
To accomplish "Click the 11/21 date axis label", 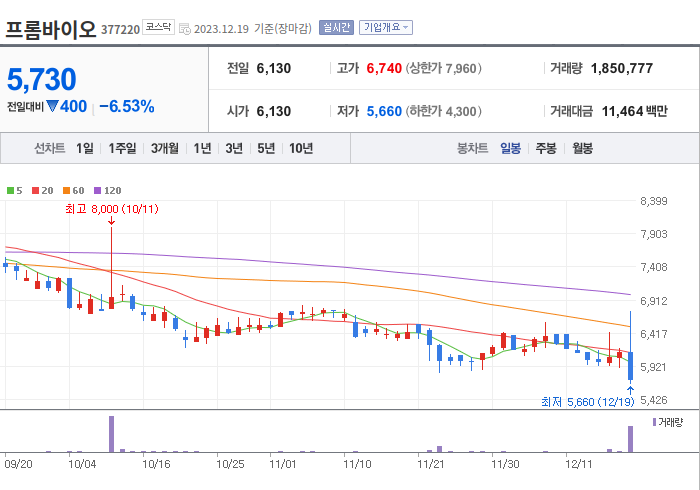I will tap(431, 464).
